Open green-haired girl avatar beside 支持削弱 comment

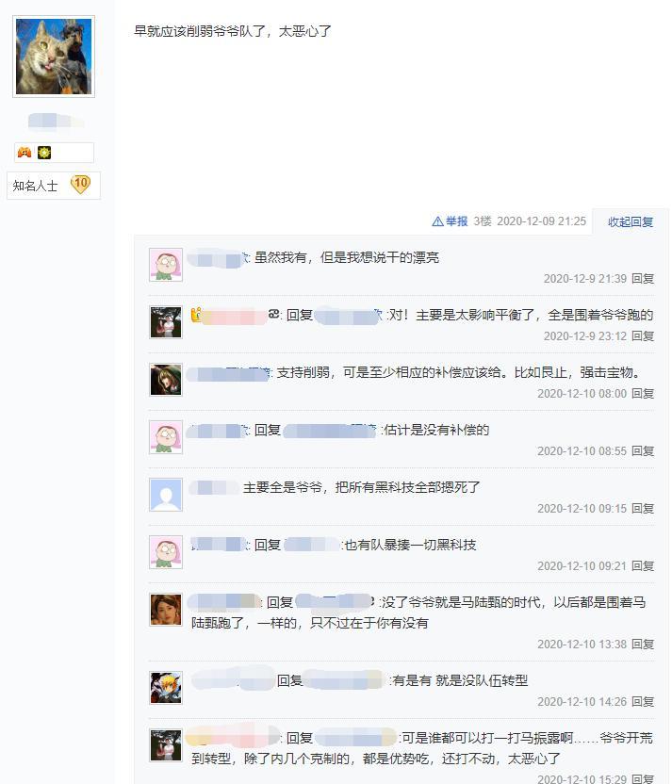(166, 380)
